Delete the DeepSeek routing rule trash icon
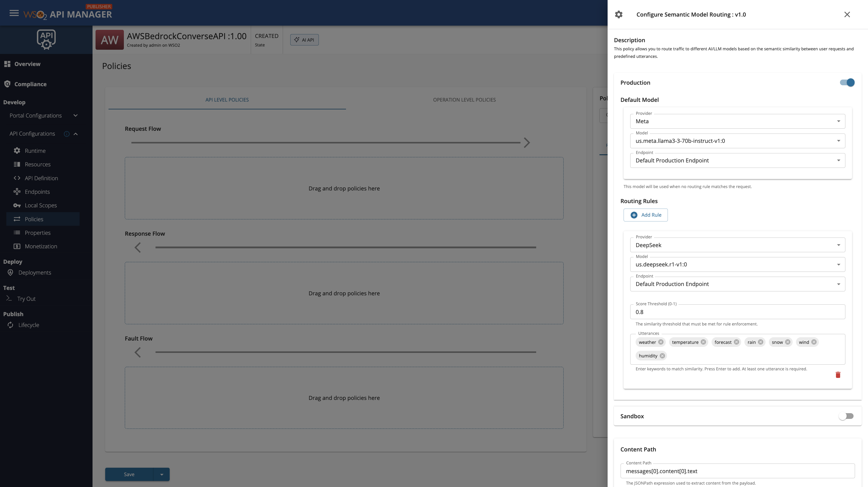 [838, 375]
